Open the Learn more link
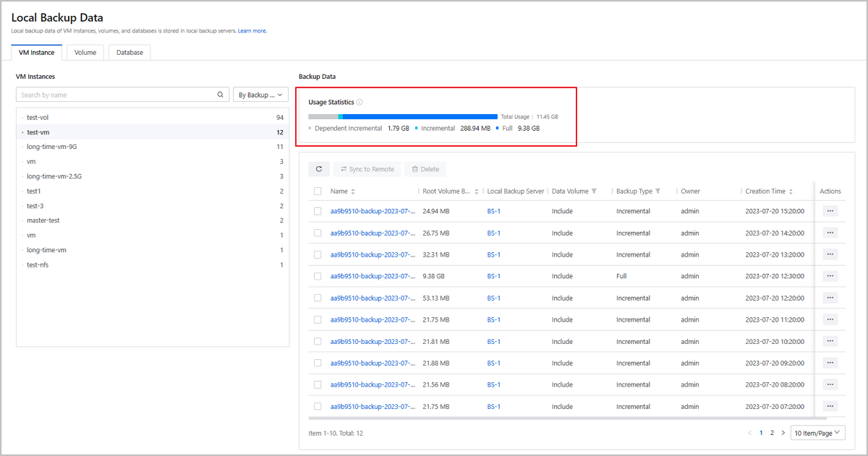Viewport: 868px width, 456px height. pyautogui.click(x=252, y=31)
